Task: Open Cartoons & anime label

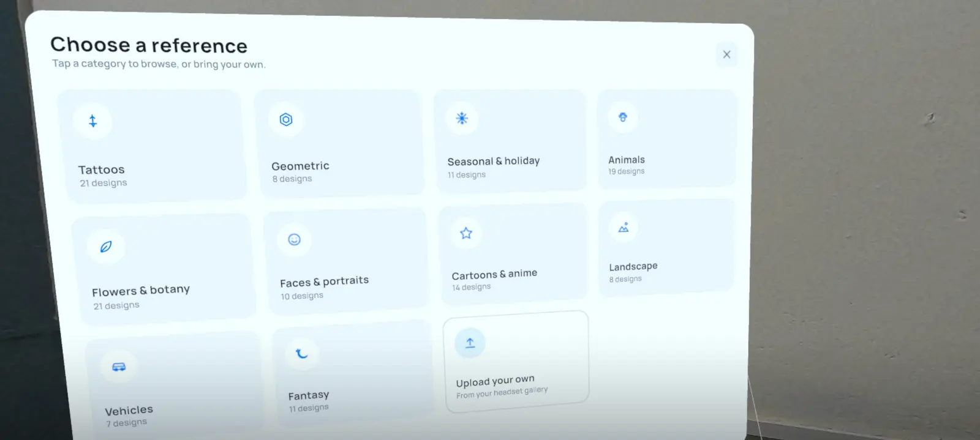Action: coord(494,274)
